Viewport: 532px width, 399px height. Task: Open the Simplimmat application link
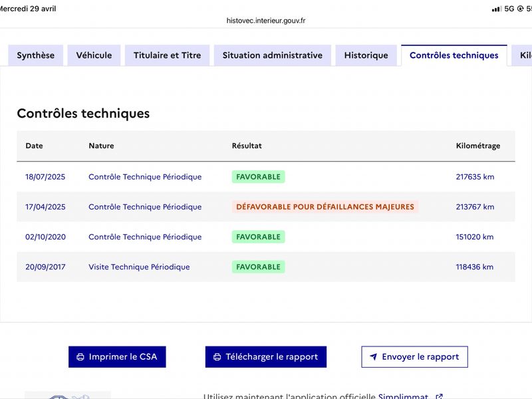(x=403, y=396)
